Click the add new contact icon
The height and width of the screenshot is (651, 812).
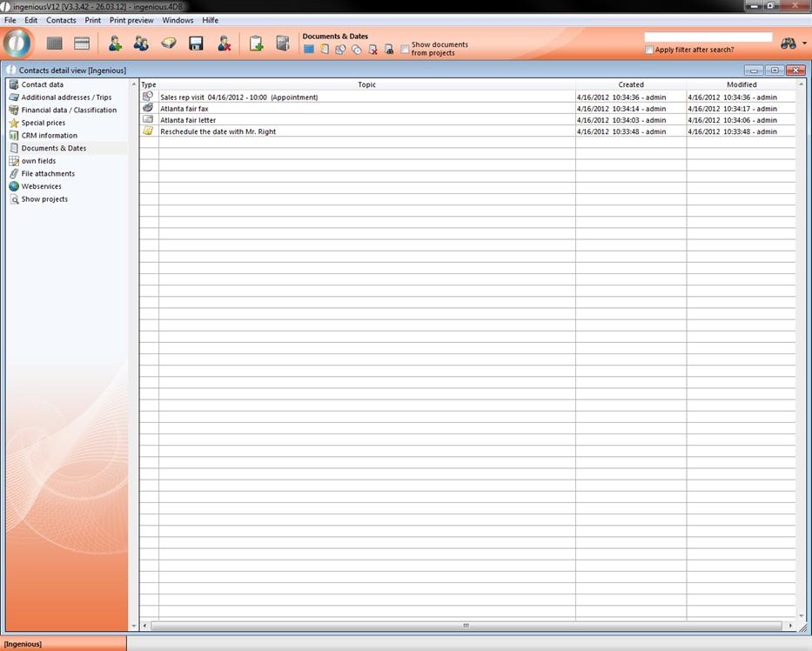click(115, 44)
